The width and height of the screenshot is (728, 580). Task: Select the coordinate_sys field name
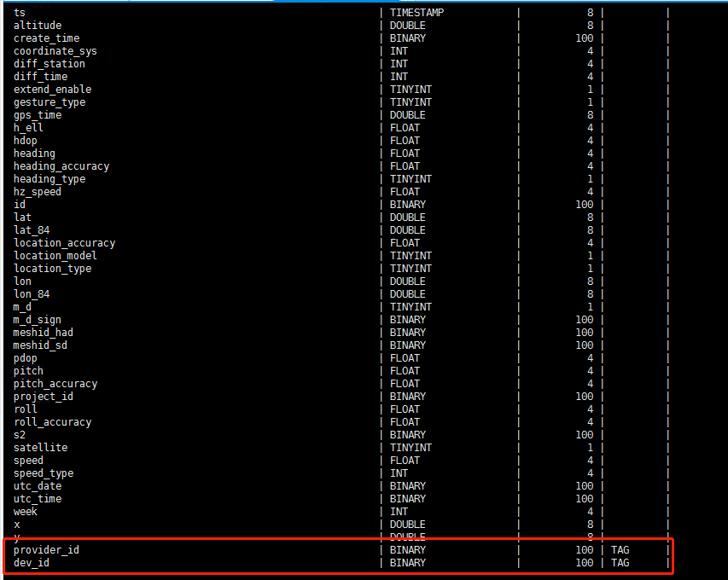[x=55, y=50]
